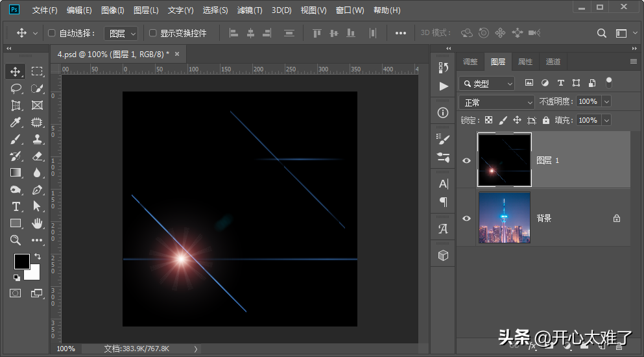This screenshot has height=357, width=644.
Task: Select the Rectangle shape tool
Action: tap(16, 223)
